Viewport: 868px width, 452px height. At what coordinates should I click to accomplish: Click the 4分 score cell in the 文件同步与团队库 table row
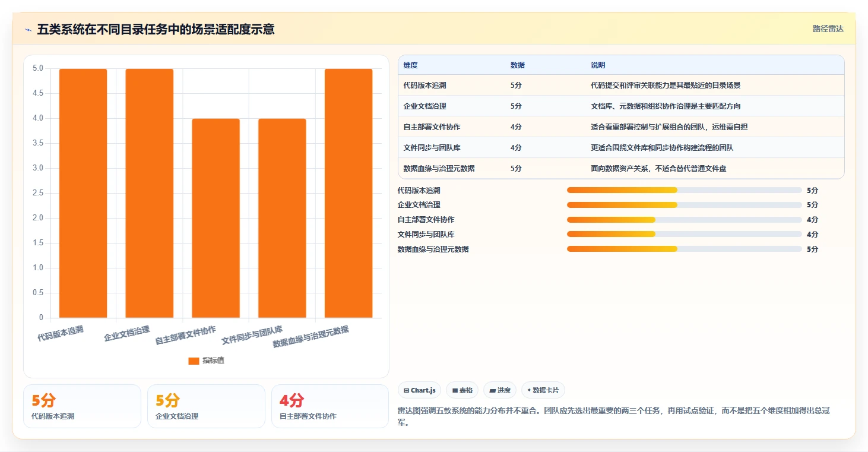pos(516,148)
